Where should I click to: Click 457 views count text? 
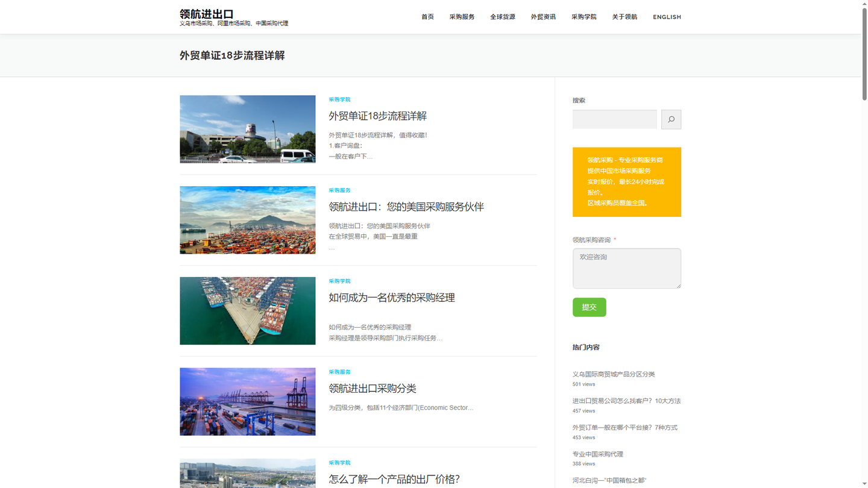point(583,411)
